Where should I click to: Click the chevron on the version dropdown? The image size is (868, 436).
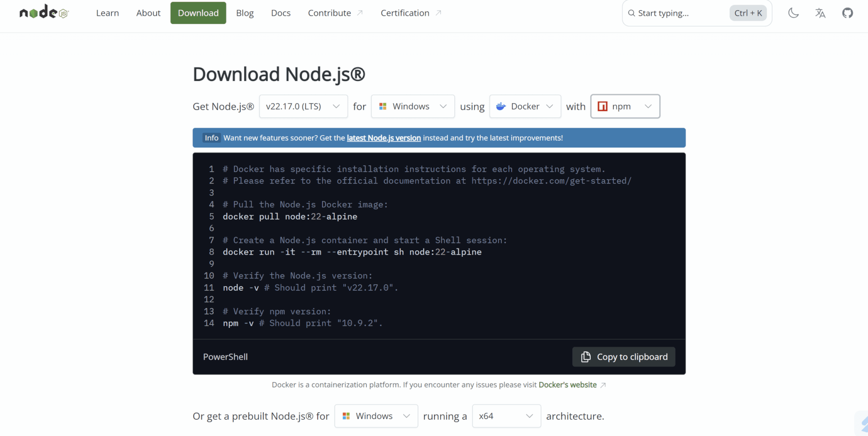pyautogui.click(x=336, y=106)
